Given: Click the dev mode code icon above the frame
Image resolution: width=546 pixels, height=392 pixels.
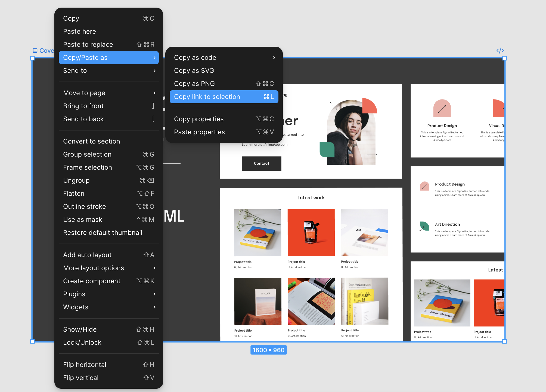Looking at the screenshot, I should click(500, 50).
